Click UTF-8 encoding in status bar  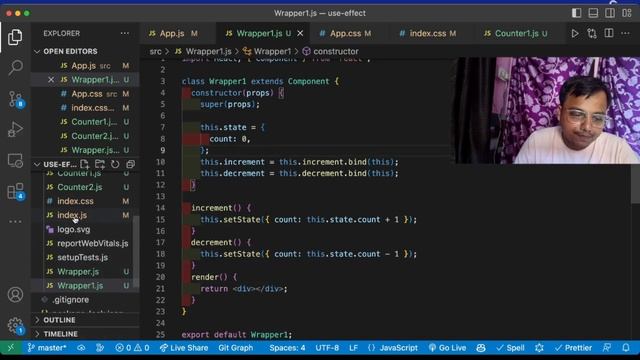327,348
